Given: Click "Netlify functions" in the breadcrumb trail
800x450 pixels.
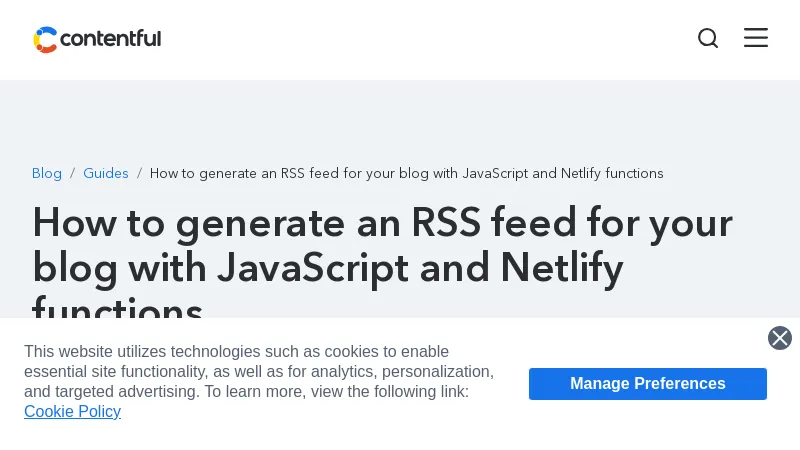Looking at the screenshot, I should [x=612, y=173].
